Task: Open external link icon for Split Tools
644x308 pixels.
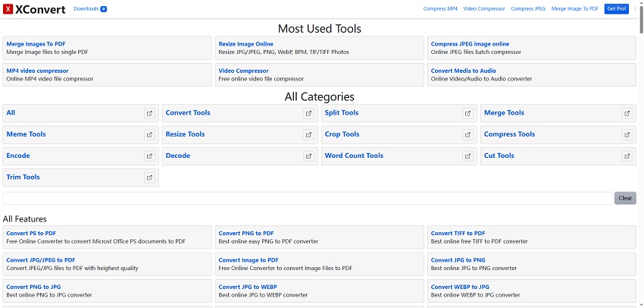Action: click(x=467, y=114)
